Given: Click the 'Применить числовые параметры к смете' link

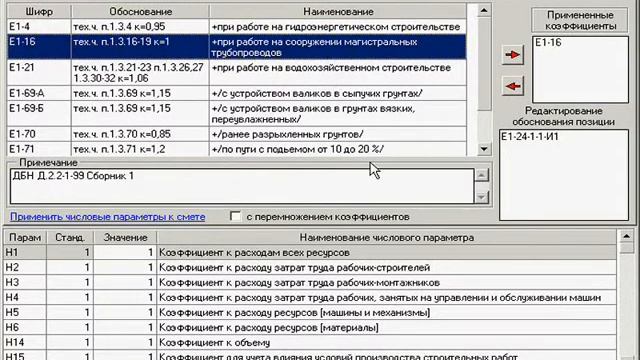Looking at the screenshot, I should pos(108,217).
